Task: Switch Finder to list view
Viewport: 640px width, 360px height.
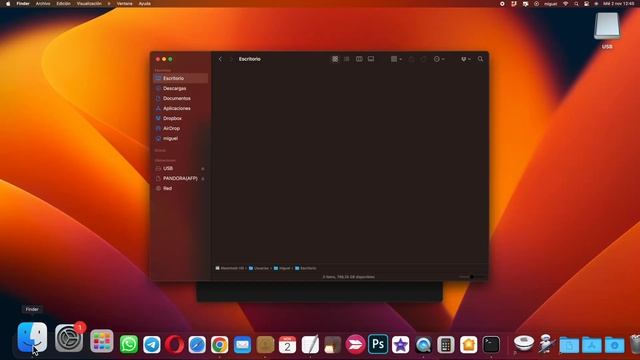Action: tap(347, 59)
